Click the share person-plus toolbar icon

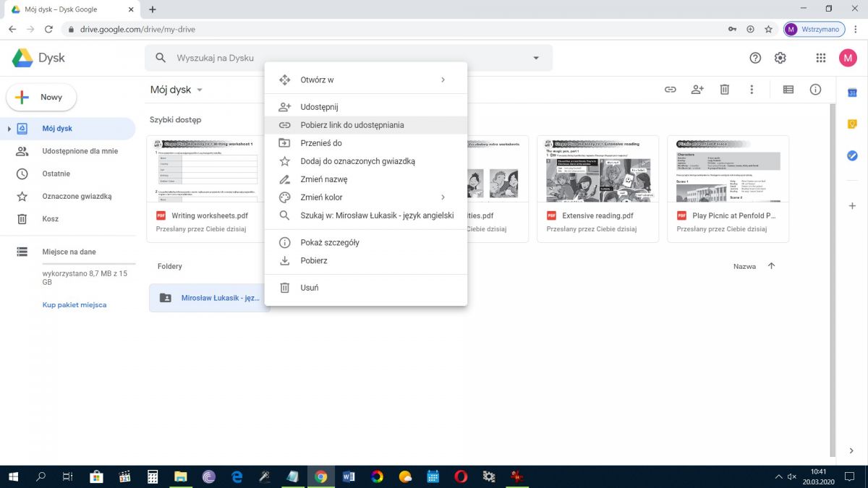pyautogui.click(x=697, y=90)
